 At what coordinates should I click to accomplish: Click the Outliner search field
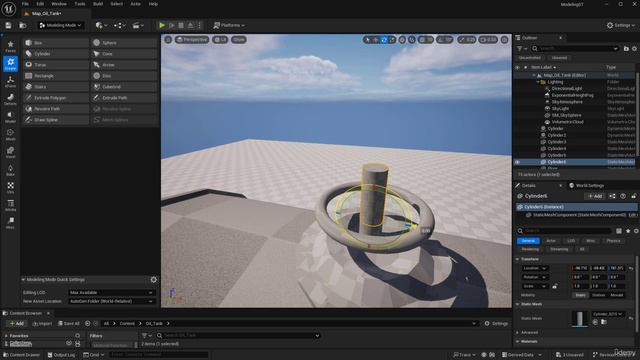tap(576, 49)
